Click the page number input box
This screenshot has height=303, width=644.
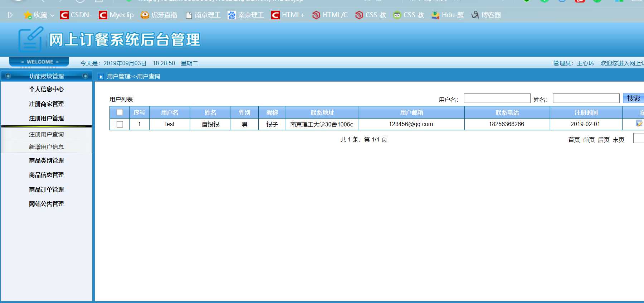click(639, 138)
